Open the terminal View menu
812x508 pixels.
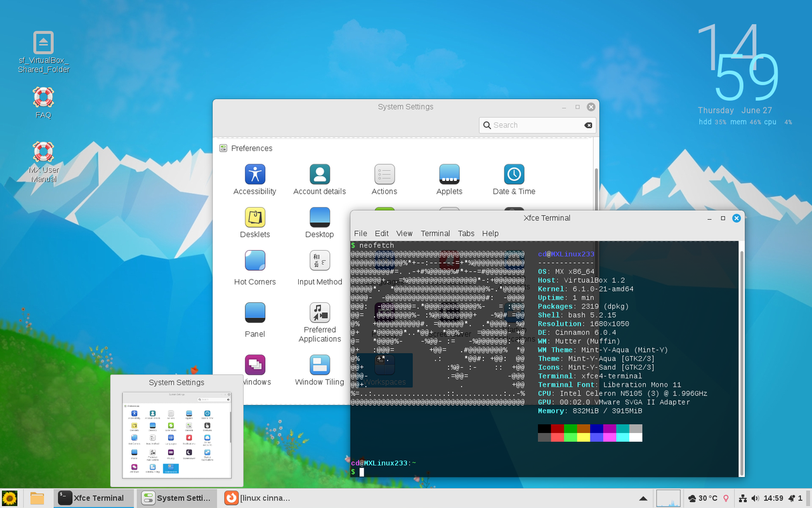405,233
